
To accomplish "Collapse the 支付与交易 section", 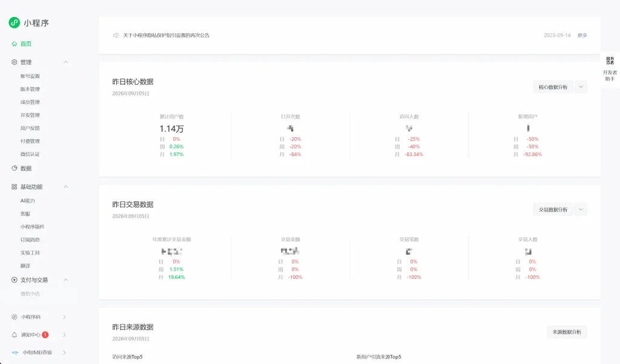I will 65,280.
